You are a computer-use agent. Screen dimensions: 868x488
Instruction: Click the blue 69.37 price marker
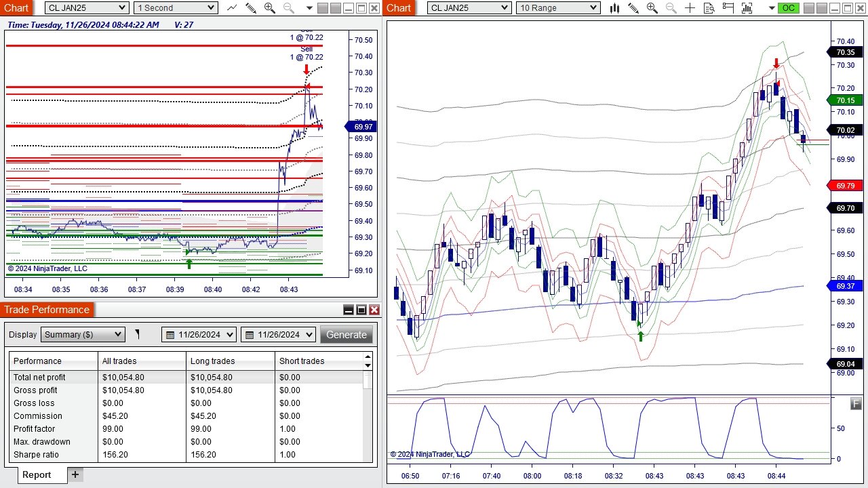[845, 286]
